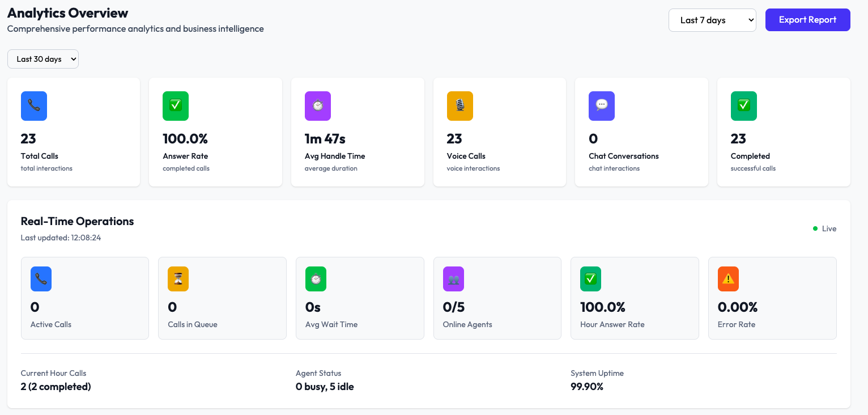Open the Last 7 days range dropdown

(712, 20)
